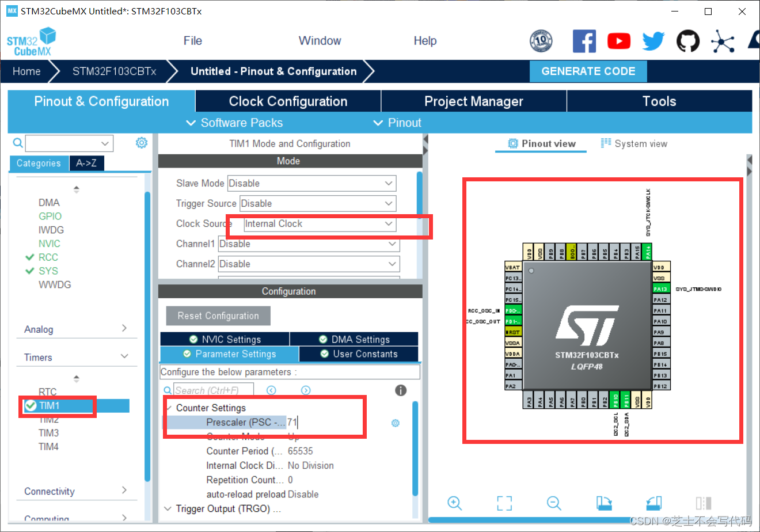
Task: Open the ST 10-year anniversary badge
Action: (541, 41)
